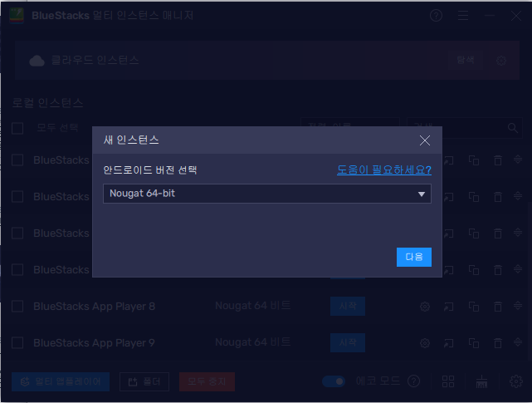
Task: Click the 폴더 button in the bottom bar
Action: [x=144, y=381]
